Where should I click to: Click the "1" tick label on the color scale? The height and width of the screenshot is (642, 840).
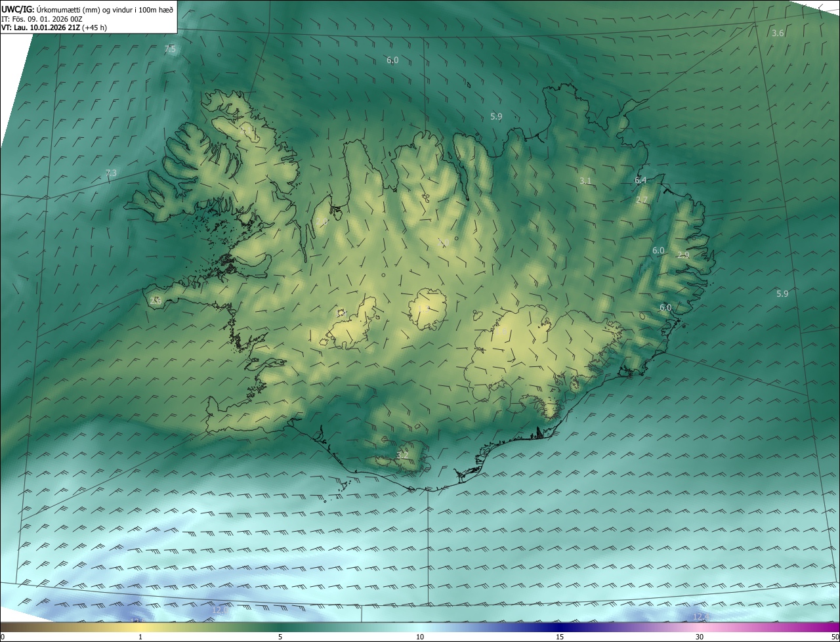coord(140,637)
